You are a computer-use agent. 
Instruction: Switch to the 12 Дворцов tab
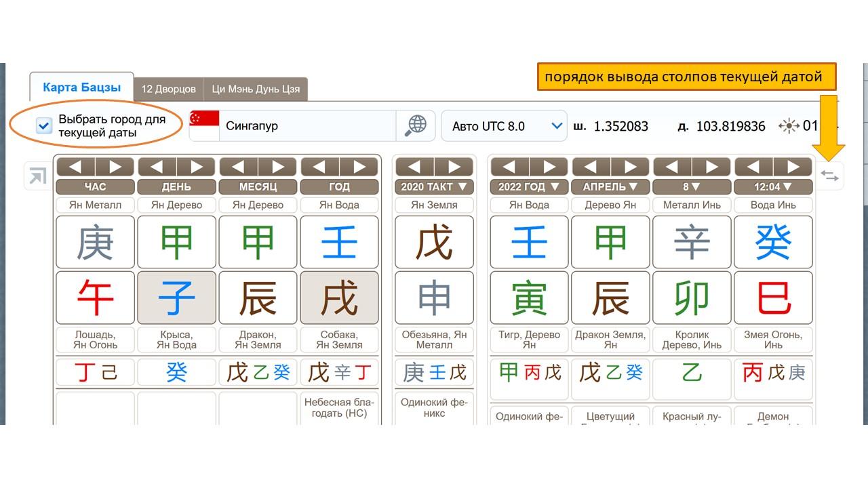coord(168,89)
